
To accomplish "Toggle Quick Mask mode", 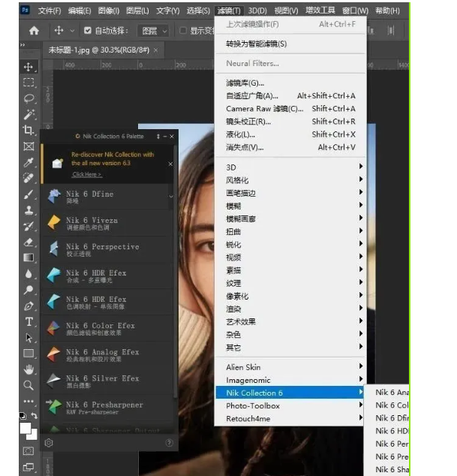I will tap(29, 451).
